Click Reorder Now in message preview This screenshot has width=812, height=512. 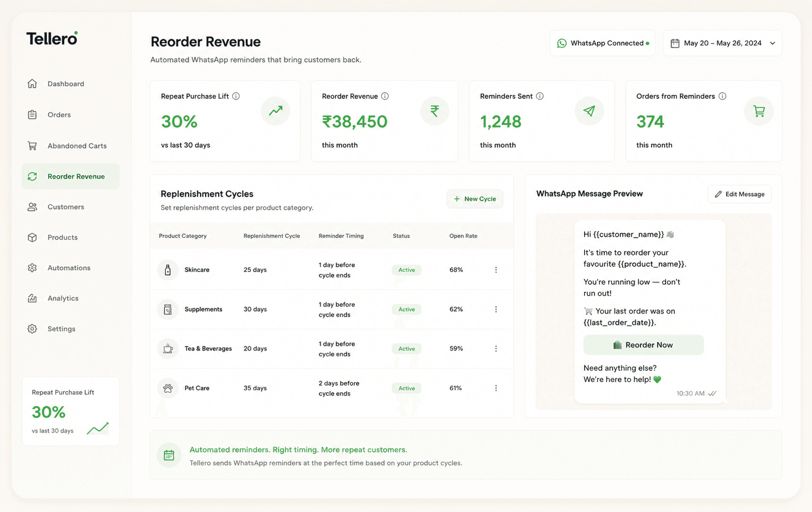pyautogui.click(x=643, y=345)
